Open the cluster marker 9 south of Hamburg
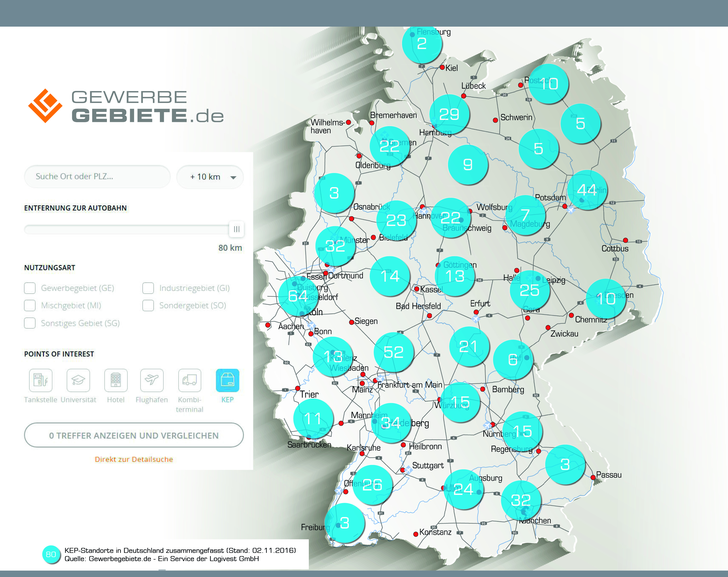The image size is (728, 577). (x=468, y=164)
